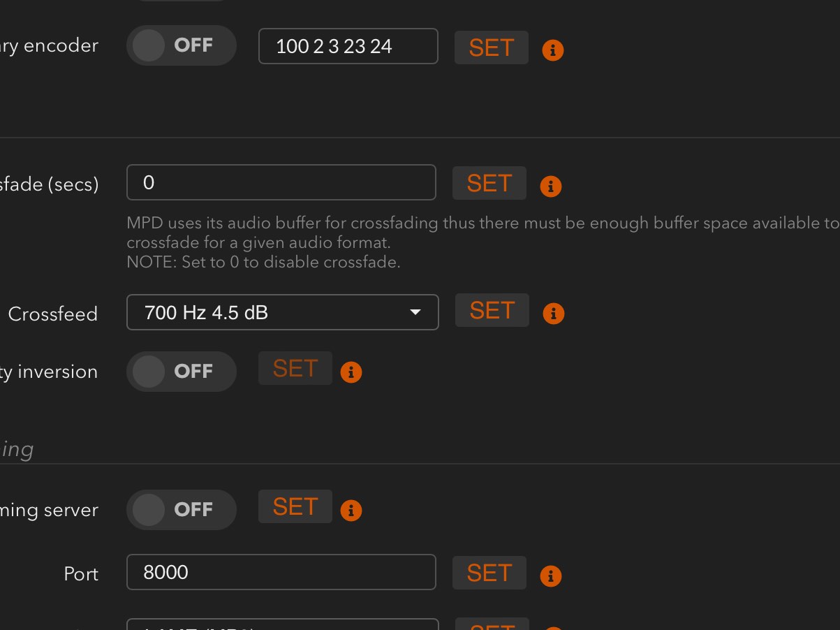Turn on streaming server toggle

(182, 509)
